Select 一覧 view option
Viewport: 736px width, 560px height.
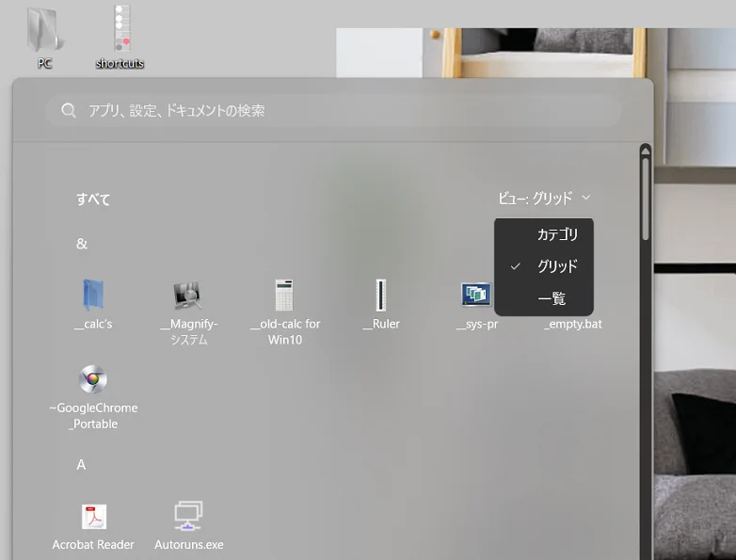click(x=552, y=298)
